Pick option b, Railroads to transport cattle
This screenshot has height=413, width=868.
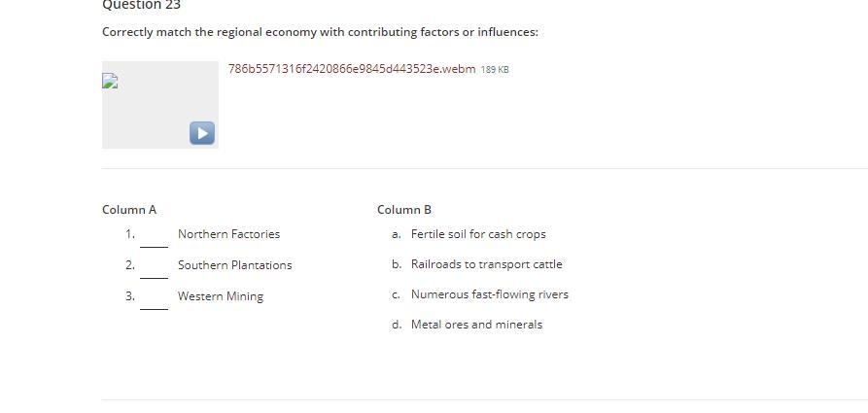point(486,264)
